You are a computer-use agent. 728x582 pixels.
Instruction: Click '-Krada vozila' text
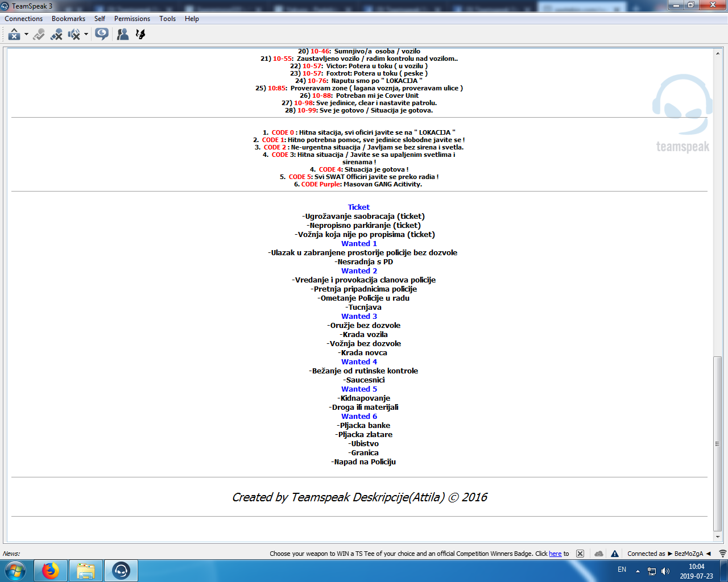364,335
